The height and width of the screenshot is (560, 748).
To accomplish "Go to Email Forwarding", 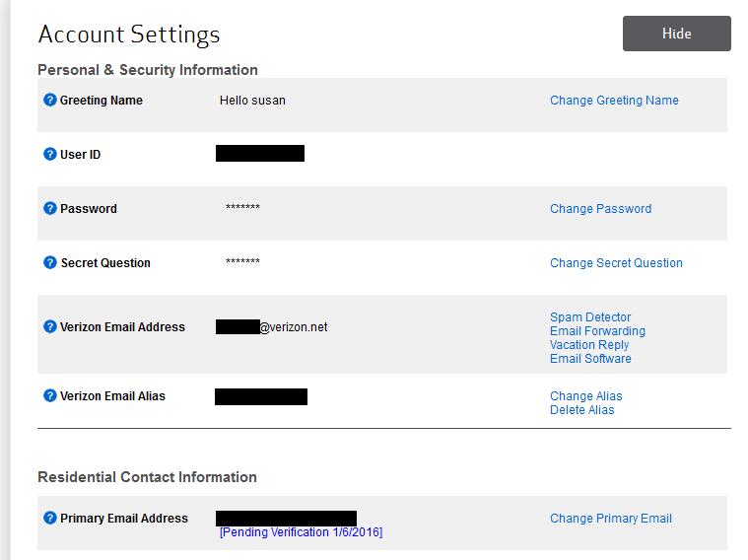I will click(597, 331).
